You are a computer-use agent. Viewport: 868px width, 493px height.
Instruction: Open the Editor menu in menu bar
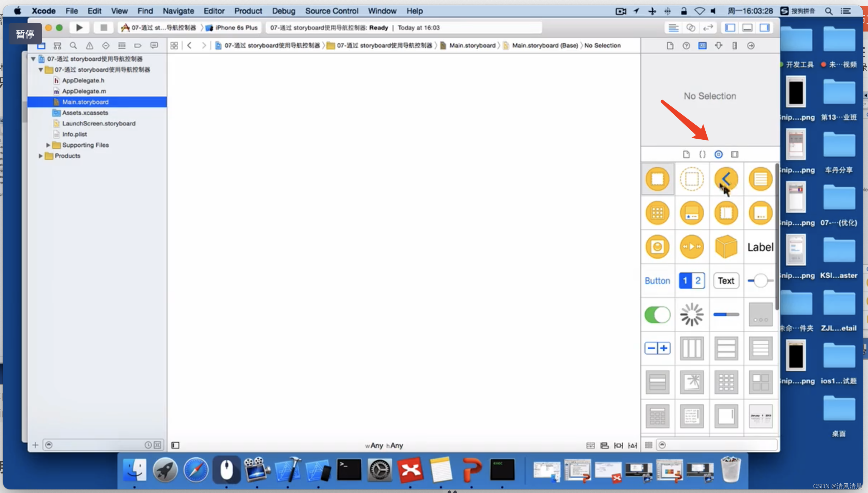point(212,11)
